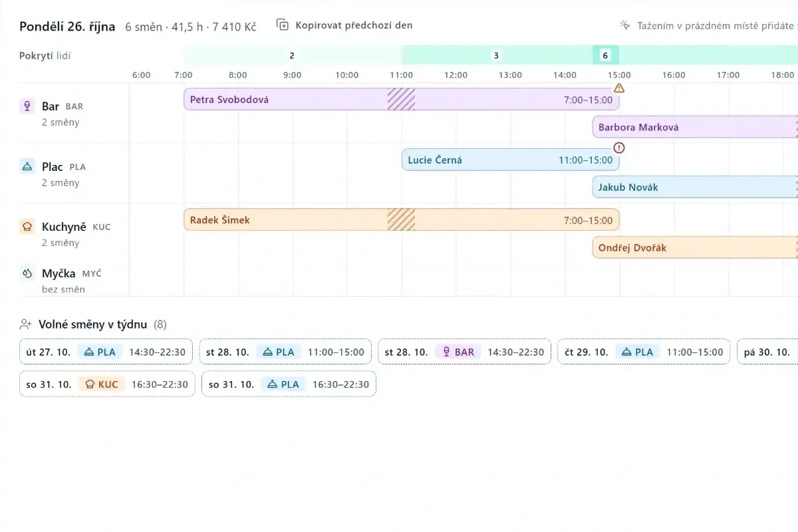The image size is (798, 532).
Task: Pick the open shift st 28. 10. PLA 11:00–15:00
Action: click(285, 352)
